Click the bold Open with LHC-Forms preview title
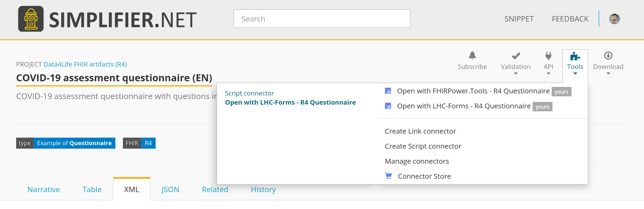Viewport: 644px width, 209px height. (290, 102)
